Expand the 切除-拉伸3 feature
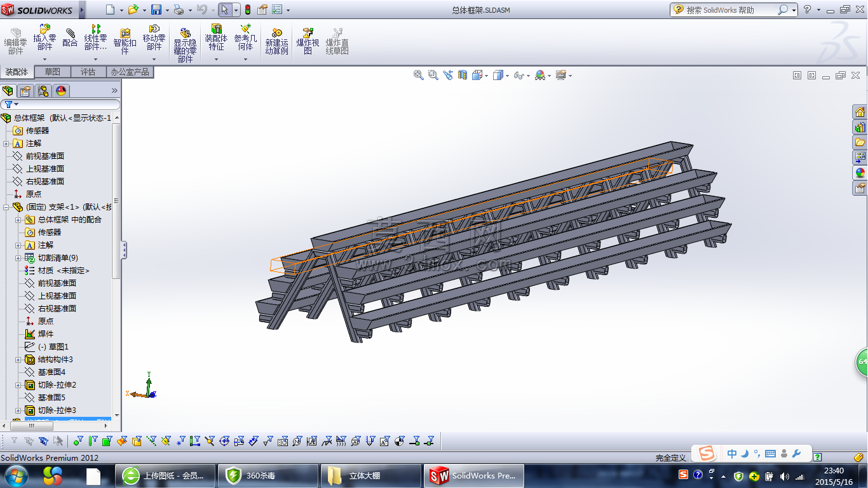This screenshot has width=868, height=488. [x=18, y=410]
